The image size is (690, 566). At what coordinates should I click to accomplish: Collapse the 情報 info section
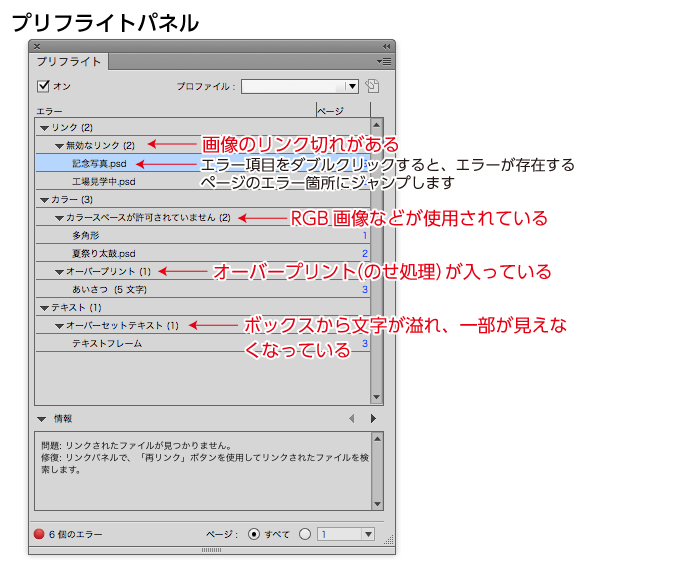point(42,418)
